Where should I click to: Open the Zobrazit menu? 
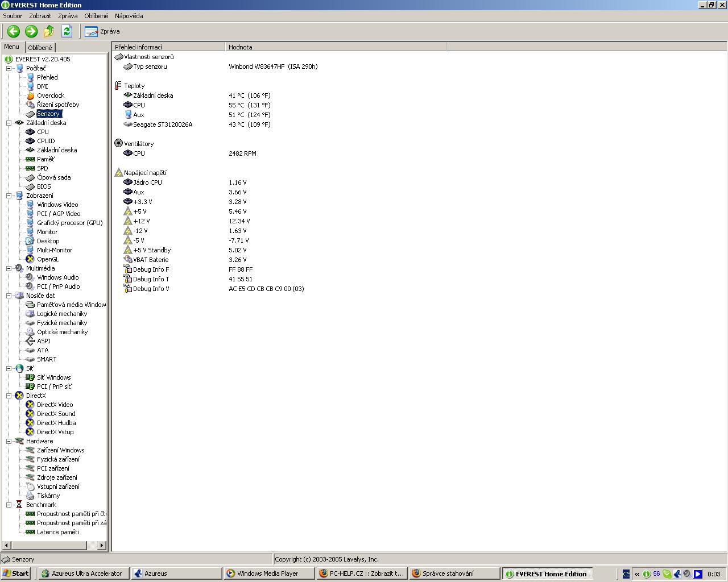pyautogui.click(x=40, y=16)
